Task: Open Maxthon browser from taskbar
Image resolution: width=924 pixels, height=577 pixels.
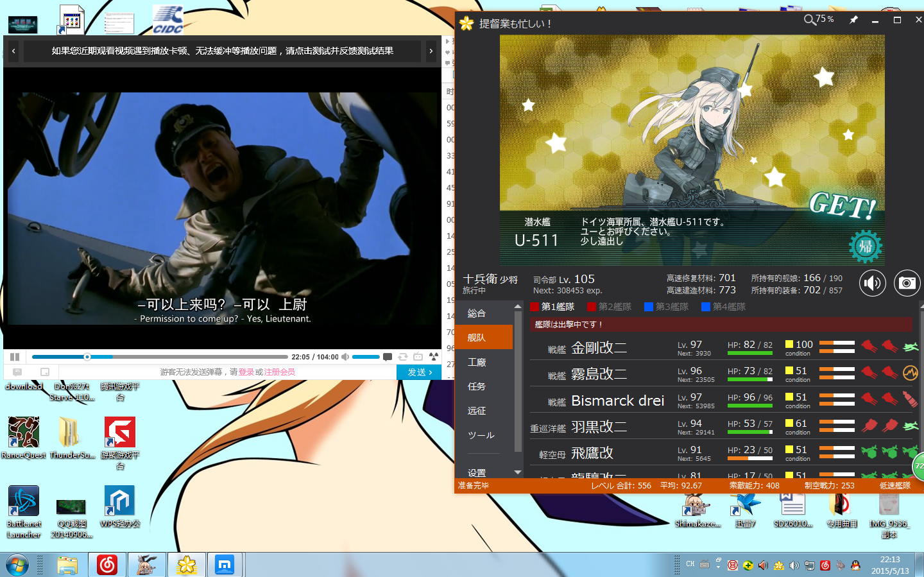Action: click(225, 565)
